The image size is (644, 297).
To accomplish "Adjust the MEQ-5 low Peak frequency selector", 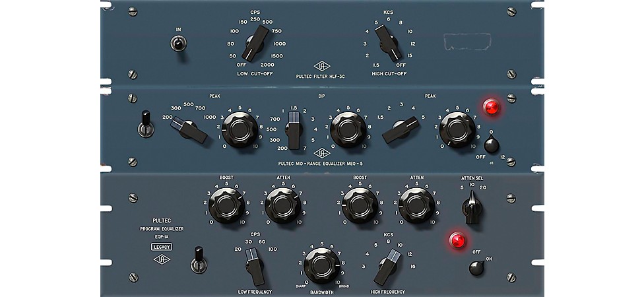I will [189, 130].
